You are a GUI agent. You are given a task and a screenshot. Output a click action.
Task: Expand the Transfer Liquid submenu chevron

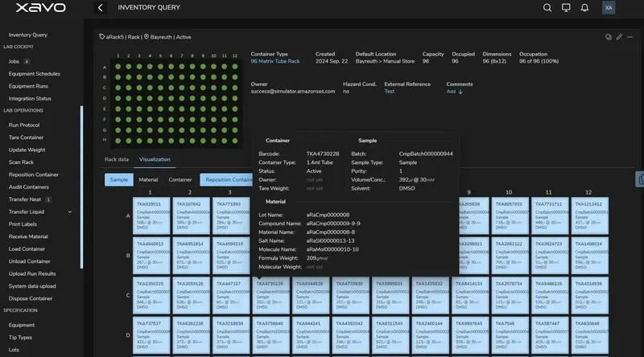click(70, 211)
